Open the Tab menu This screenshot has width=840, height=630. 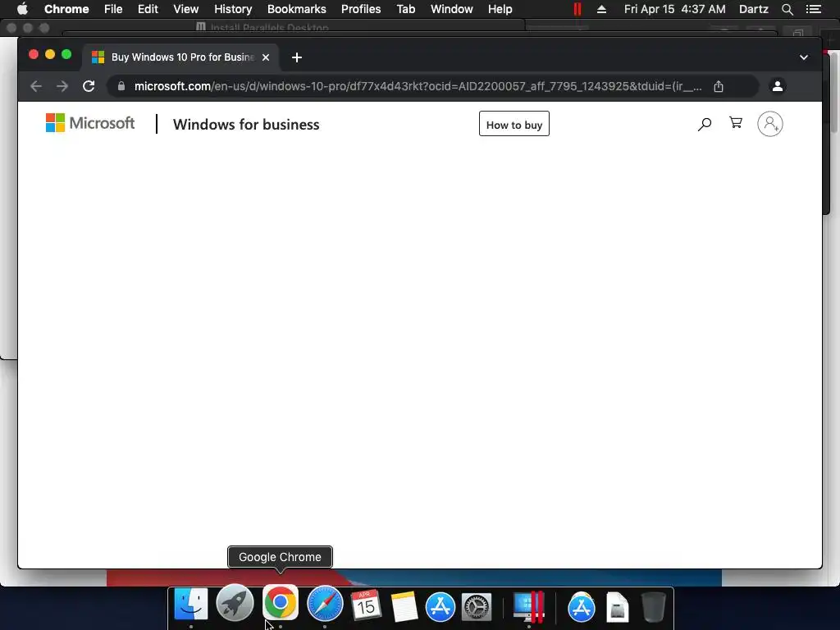405,9
